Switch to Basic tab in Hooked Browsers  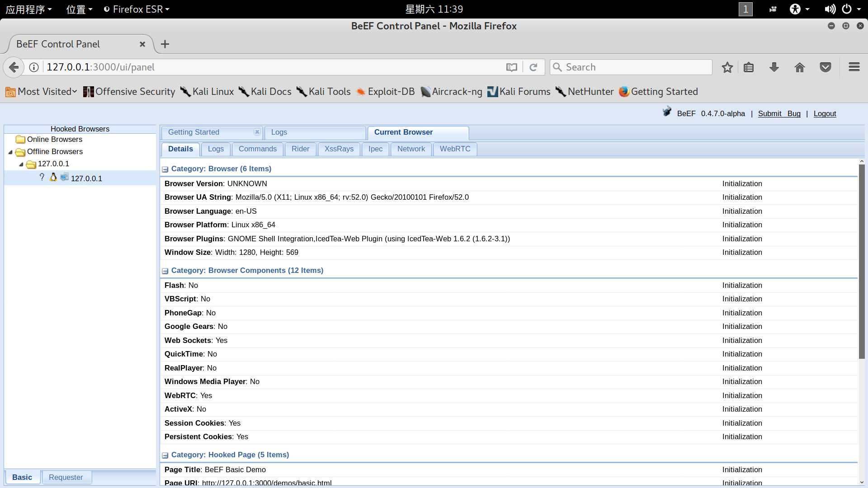22,477
